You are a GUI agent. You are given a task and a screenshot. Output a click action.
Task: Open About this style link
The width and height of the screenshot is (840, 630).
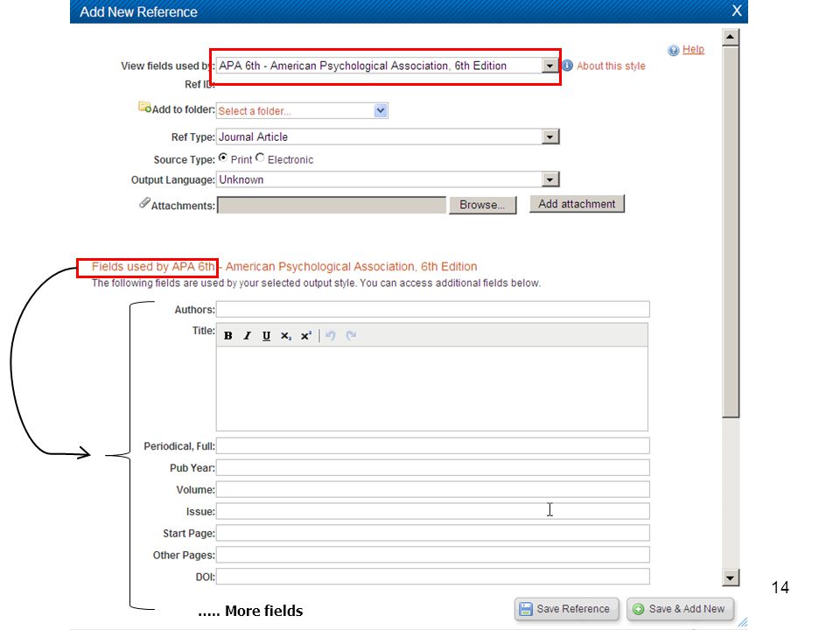[x=611, y=66]
